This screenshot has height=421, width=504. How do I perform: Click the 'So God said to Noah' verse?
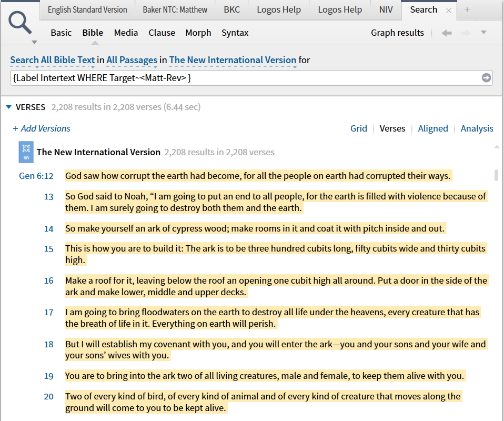pyautogui.click(x=276, y=202)
